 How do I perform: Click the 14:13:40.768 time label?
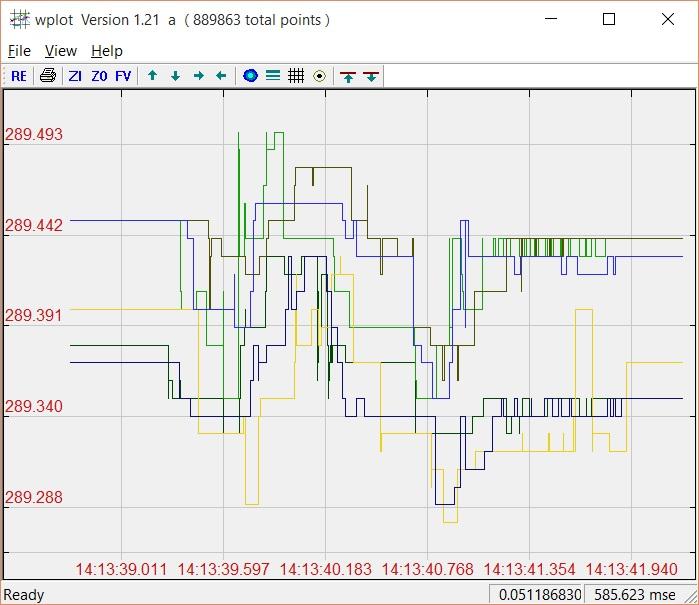click(x=428, y=569)
